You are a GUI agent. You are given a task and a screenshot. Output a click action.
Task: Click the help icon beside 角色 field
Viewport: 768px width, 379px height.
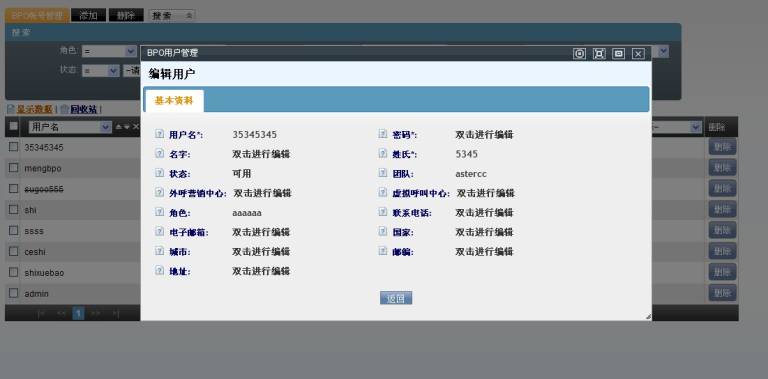(x=159, y=212)
